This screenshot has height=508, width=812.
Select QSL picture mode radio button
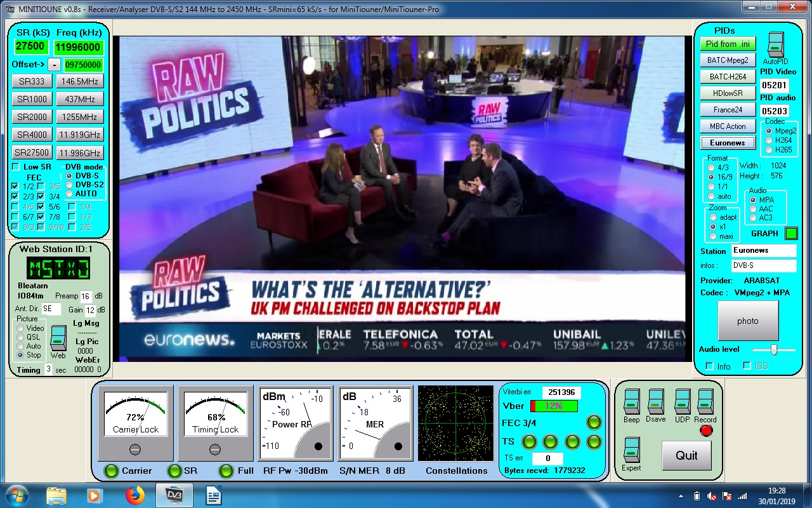coord(20,337)
